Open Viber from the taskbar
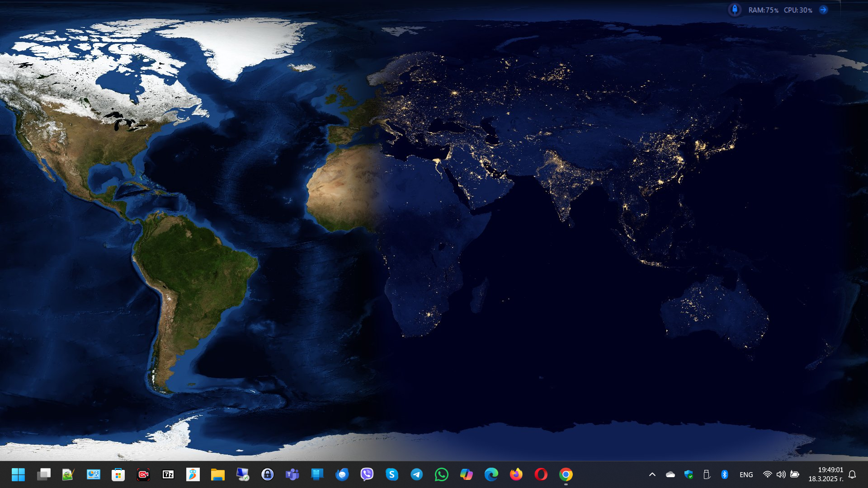The width and height of the screenshot is (868, 488). pos(367,474)
